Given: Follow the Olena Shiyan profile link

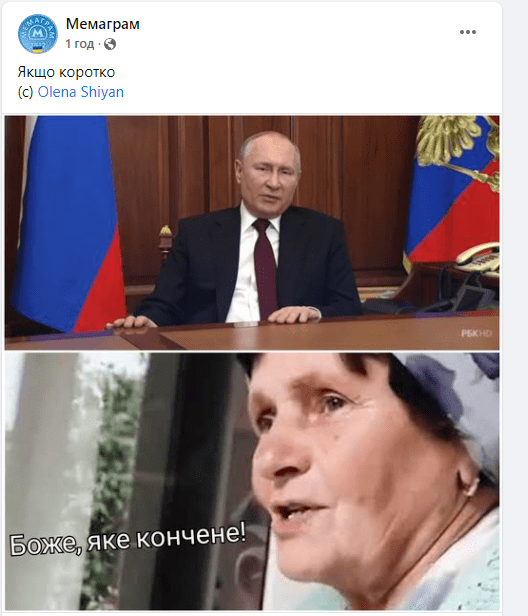Looking at the screenshot, I should [81, 92].
